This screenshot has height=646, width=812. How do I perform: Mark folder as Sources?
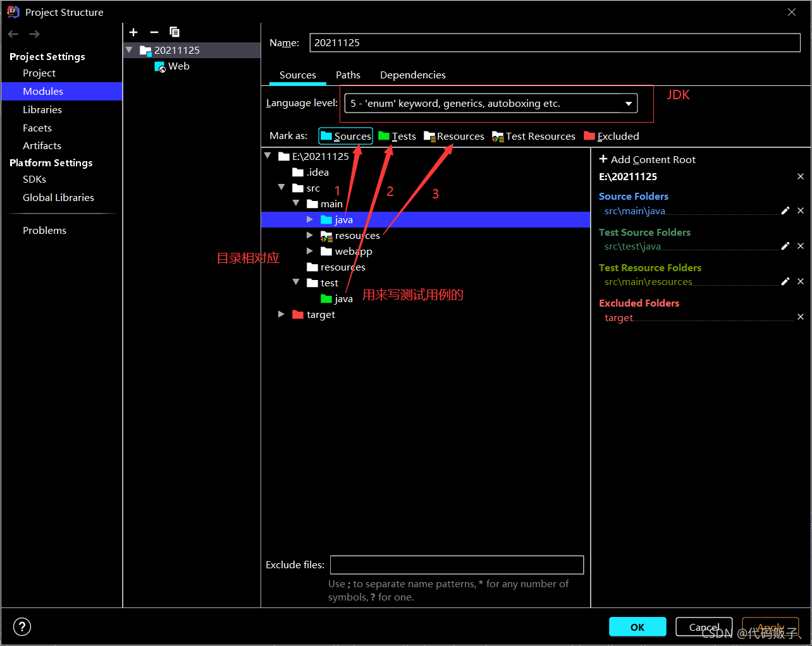345,136
